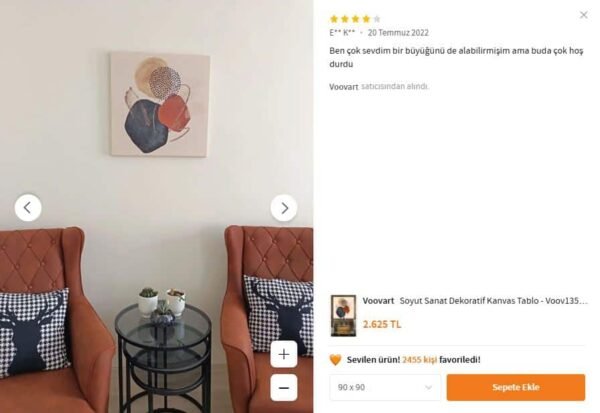The width and height of the screenshot is (600, 413).
Task: Click the first yellow rating star
Action: (334, 19)
